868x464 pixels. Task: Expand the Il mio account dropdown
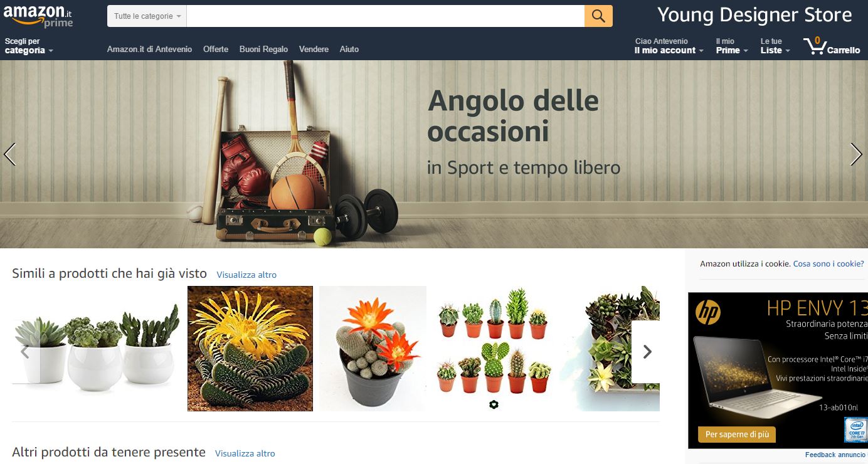coord(669,46)
